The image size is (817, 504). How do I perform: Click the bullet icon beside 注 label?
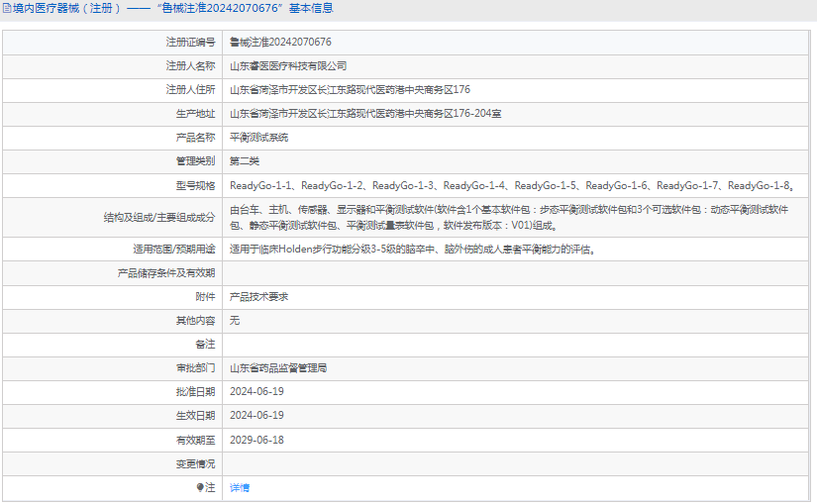point(200,487)
